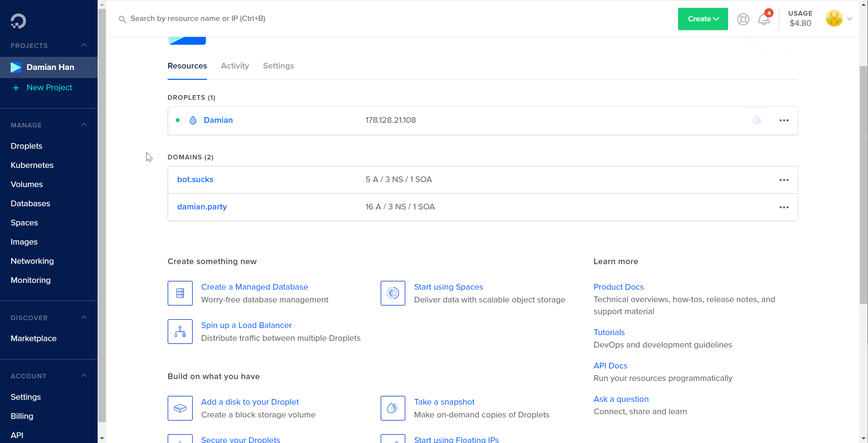Click the Spaces icon tile

(393, 293)
